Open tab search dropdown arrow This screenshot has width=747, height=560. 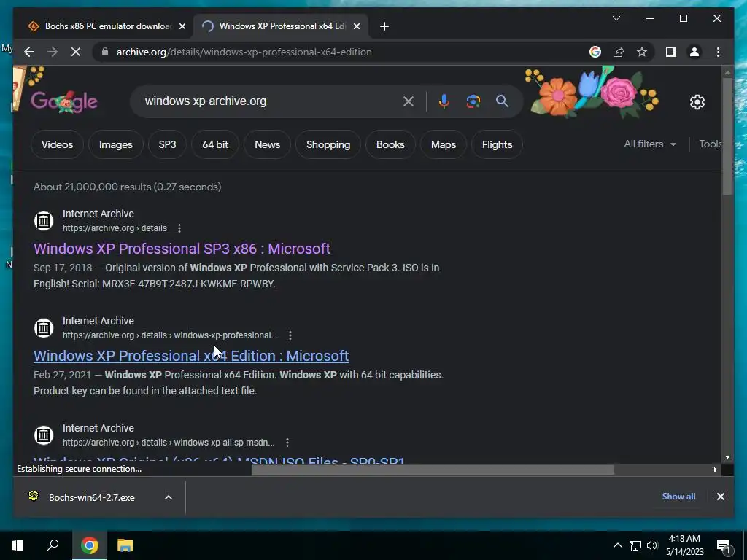click(616, 18)
